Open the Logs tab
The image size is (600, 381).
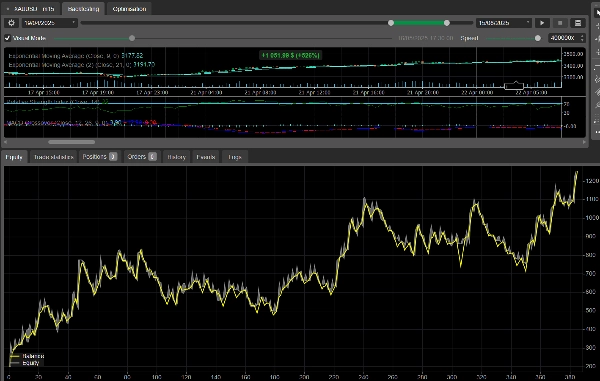235,157
